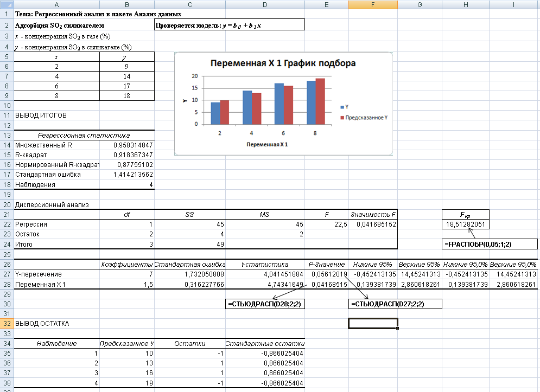540x392 pixels.
Task: Click the standard residual in row 37
Action: pyautogui.click(x=265, y=372)
